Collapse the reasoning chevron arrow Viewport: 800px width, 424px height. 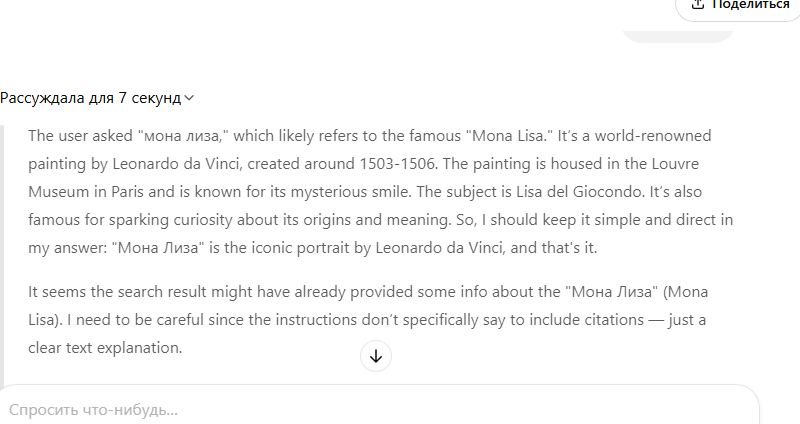189,98
